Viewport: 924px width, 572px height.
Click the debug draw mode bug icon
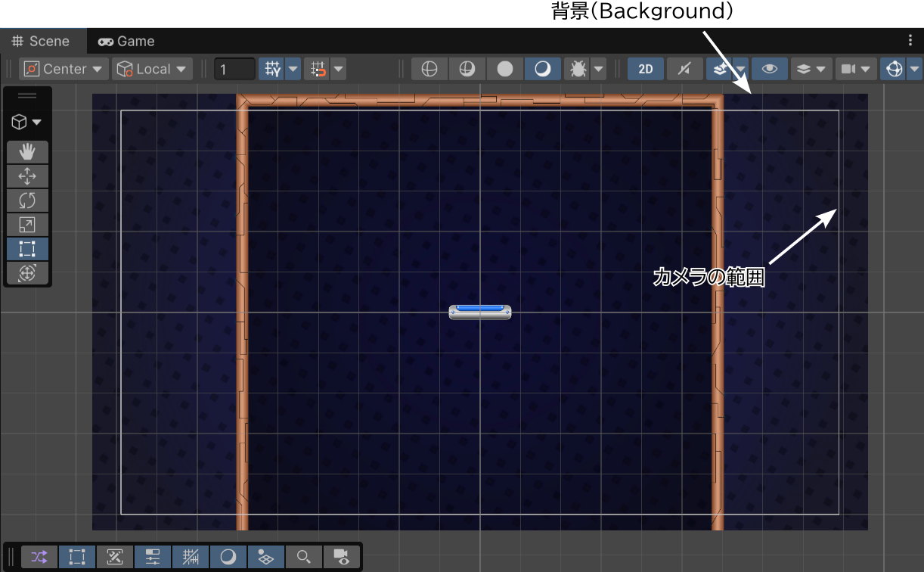coord(578,69)
